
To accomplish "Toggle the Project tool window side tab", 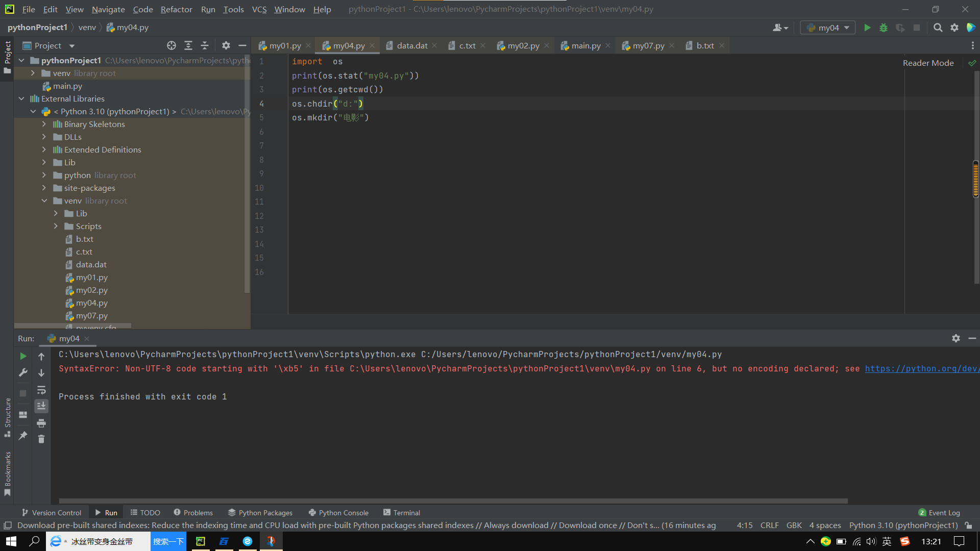I will tap(7, 57).
